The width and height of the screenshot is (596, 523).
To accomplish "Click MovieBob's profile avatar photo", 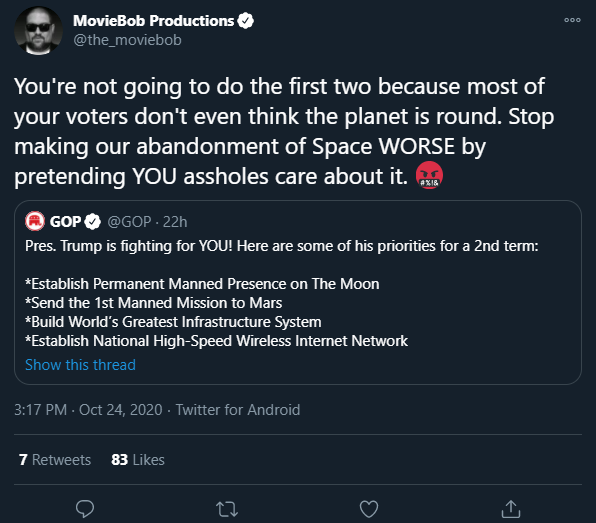I will (x=38, y=30).
